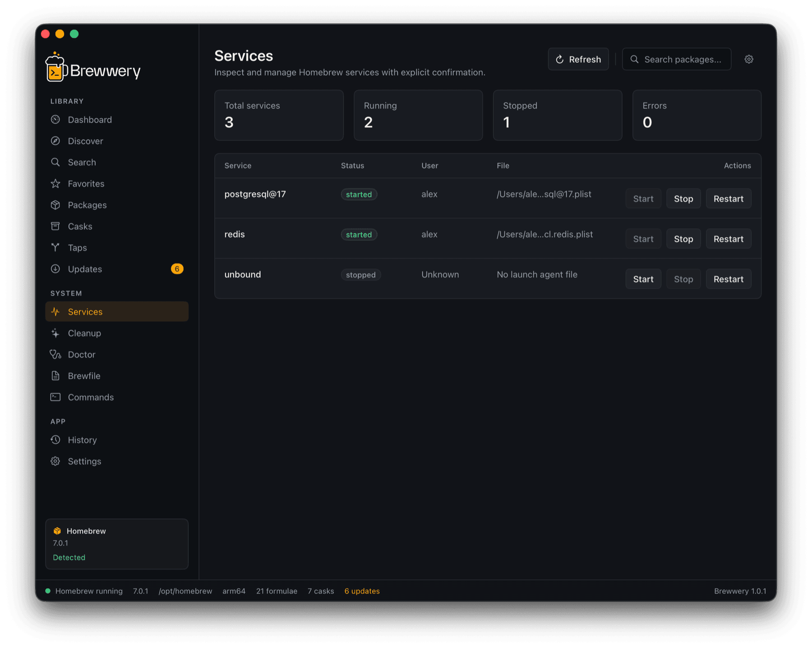Image resolution: width=812 pixels, height=648 pixels.
Task: Click the /opt/homebrew path in status bar
Action: point(185,591)
